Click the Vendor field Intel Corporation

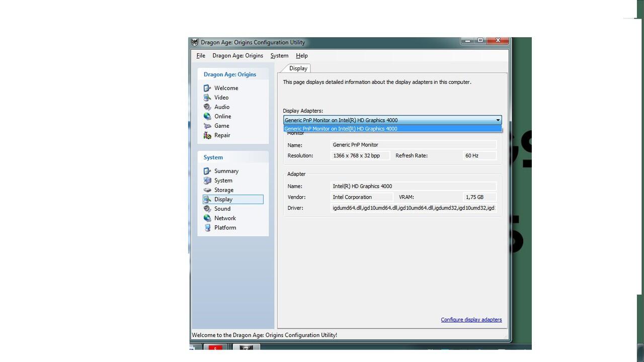(362, 197)
